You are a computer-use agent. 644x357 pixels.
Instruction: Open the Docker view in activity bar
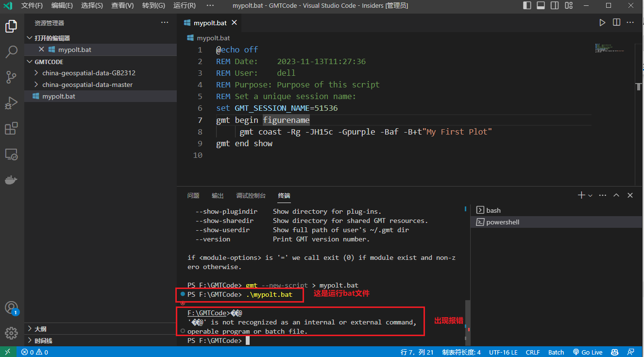pos(11,180)
